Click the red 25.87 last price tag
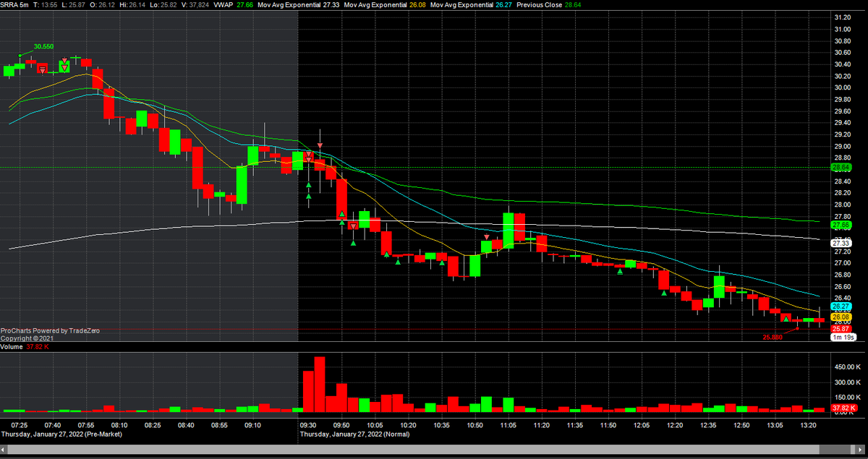Screen dimensions: 868x459 pyautogui.click(x=841, y=329)
